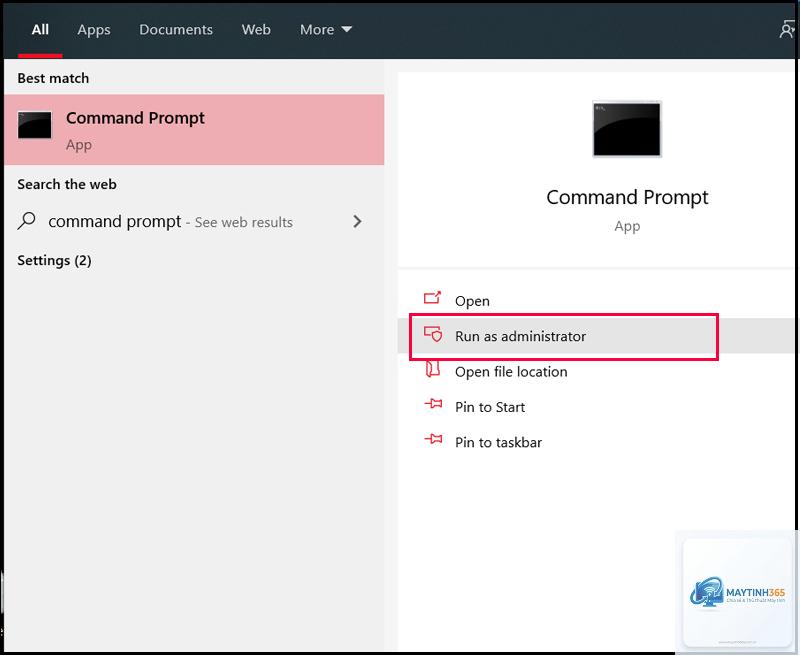Click the Pin to Start pin icon
800x655 pixels.
click(x=434, y=404)
